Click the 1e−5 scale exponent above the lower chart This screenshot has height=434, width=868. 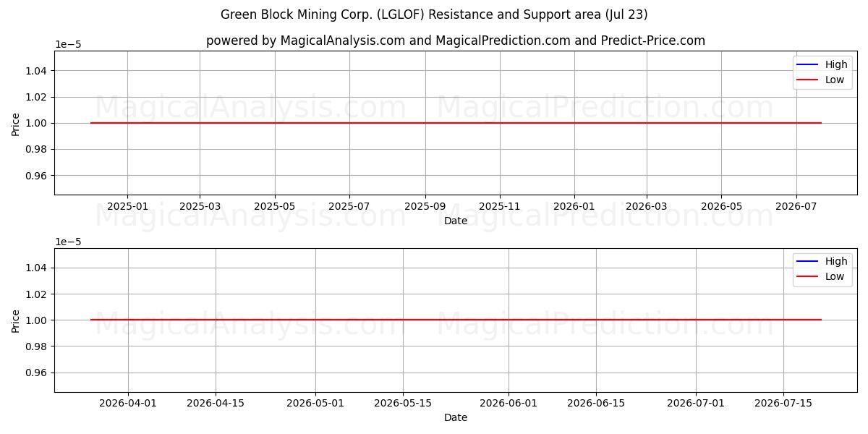(68, 242)
